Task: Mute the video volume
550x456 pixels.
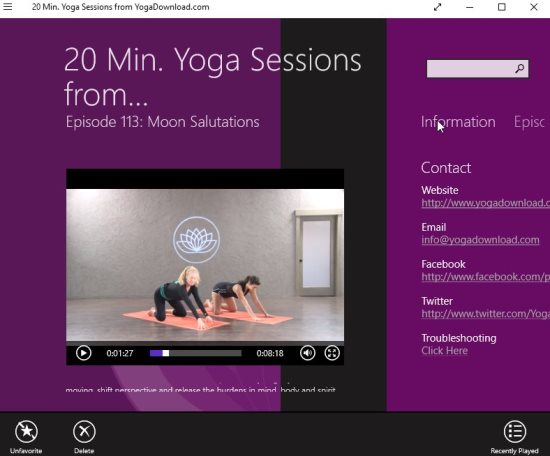Action: [x=308, y=353]
